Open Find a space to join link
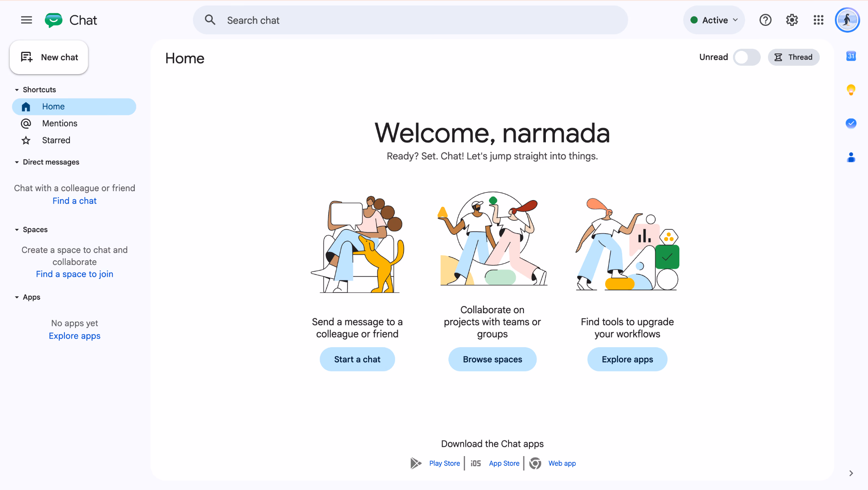This screenshot has width=868, height=490. click(x=75, y=274)
